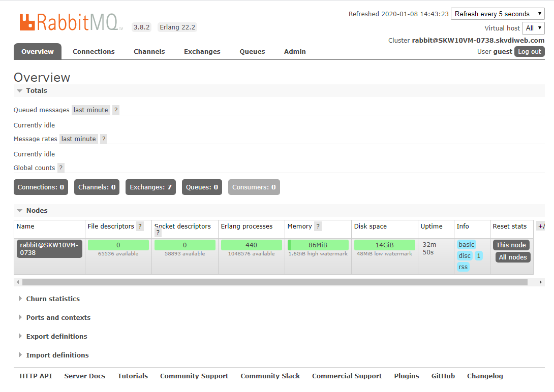Change Message rates last minute range
The height and width of the screenshot is (392, 554).
[78, 139]
